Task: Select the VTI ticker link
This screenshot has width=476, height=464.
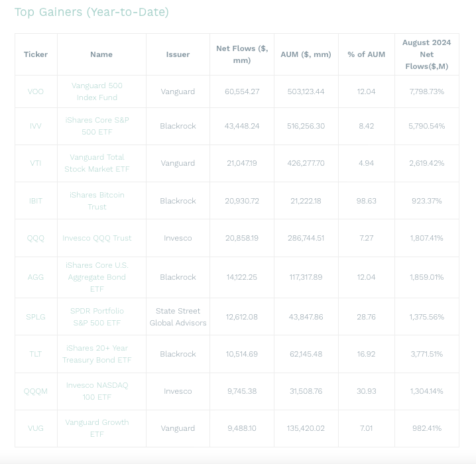Action: pyautogui.click(x=36, y=163)
